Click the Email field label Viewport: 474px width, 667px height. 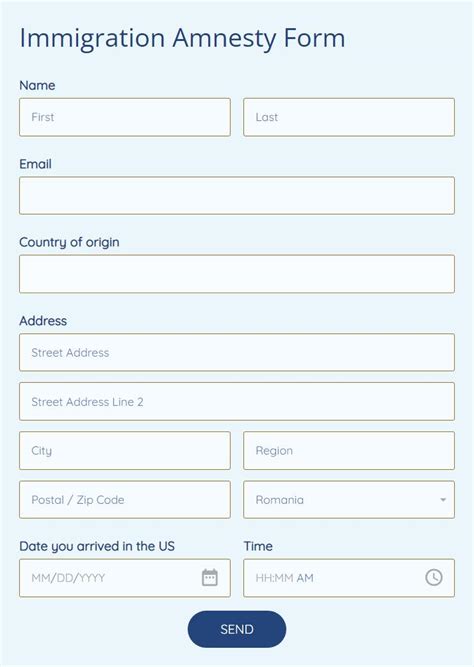point(35,164)
